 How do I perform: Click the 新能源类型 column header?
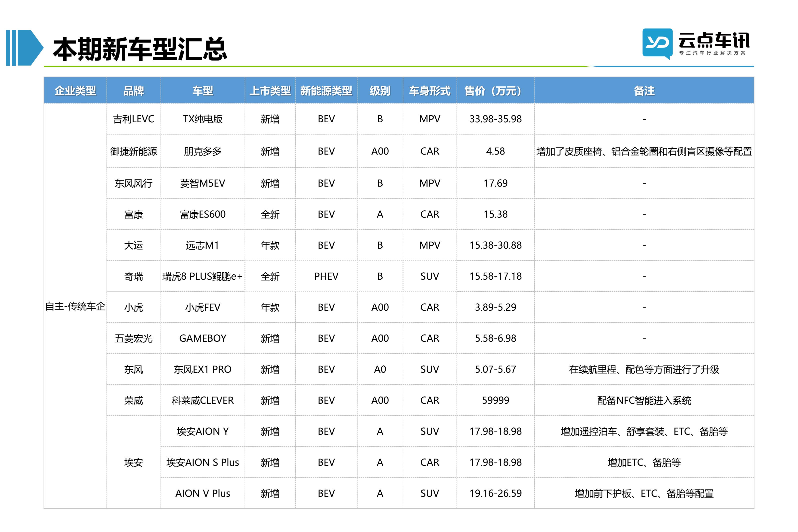(x=326, y=91)
